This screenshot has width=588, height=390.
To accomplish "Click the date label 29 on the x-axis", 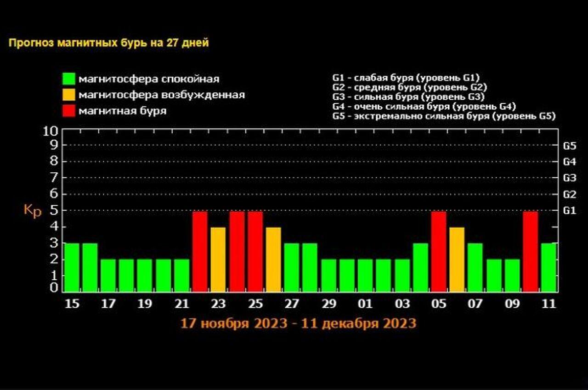I will click(x=329, y=304).
